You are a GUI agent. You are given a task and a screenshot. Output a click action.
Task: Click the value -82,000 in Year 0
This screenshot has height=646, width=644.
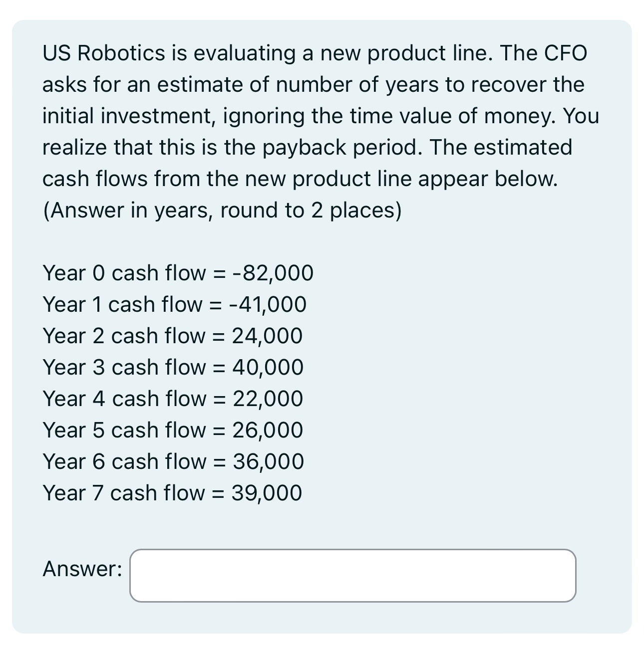pyautogui.click(x=274, y=273)
